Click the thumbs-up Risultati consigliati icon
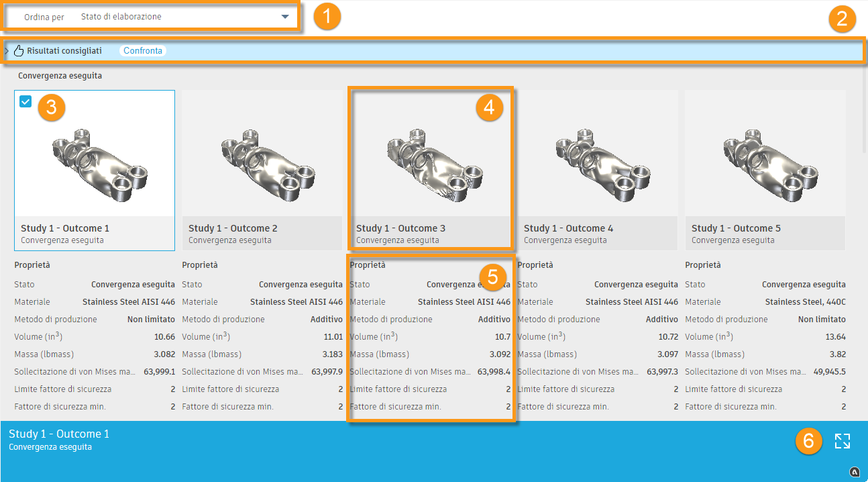The height and width of the screenshot is (482, 868). point(19,50)
